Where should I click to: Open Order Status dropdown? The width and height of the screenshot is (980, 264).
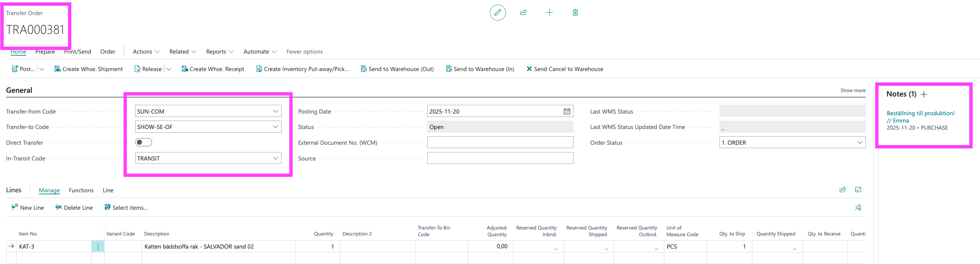point(859,143)
